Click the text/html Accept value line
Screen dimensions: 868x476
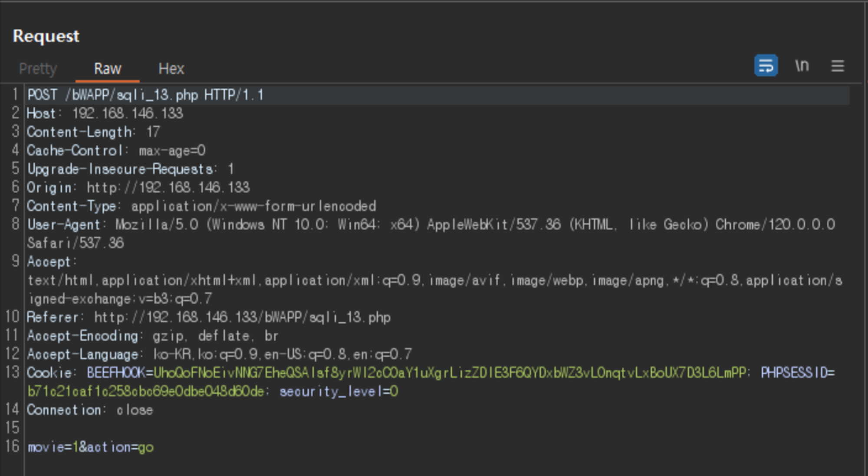pyautogui.click(x=435, y=280)
